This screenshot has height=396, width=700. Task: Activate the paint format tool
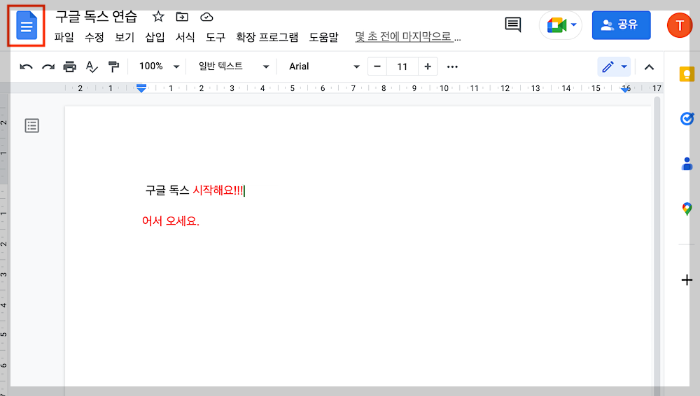[114, 67]
